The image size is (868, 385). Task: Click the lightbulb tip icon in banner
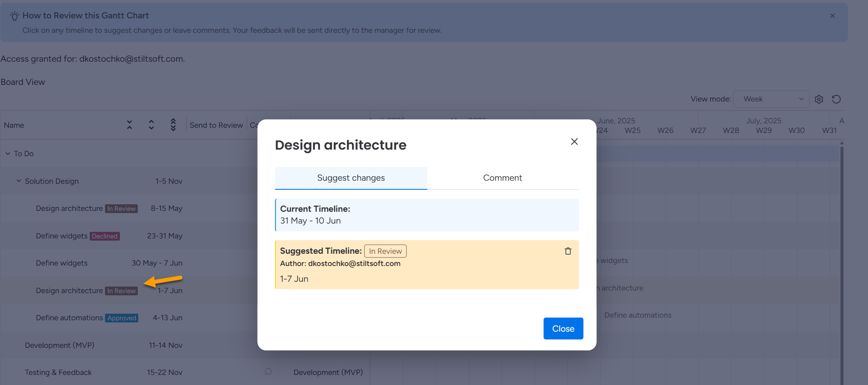point(14,16)
